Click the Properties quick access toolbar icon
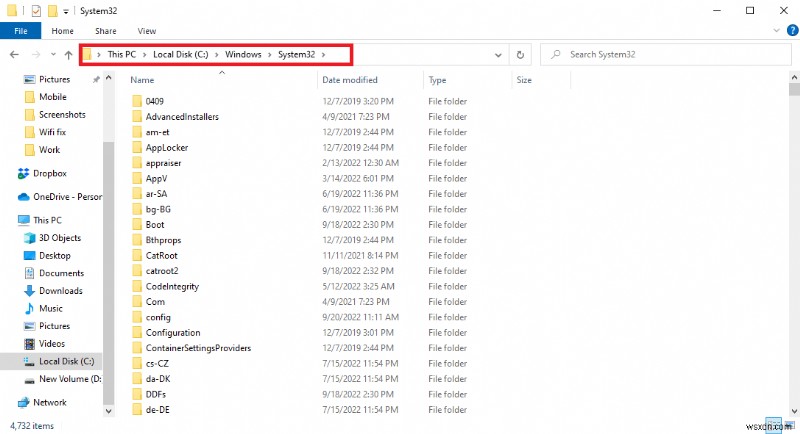Screen dimensions: 800x434 [x=36, y=11]
